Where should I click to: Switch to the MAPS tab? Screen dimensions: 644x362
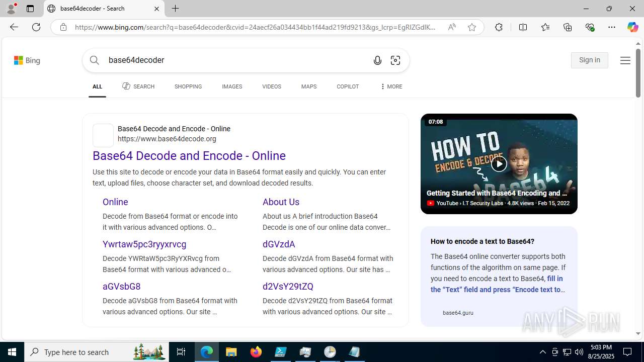(x=309, y=86)
